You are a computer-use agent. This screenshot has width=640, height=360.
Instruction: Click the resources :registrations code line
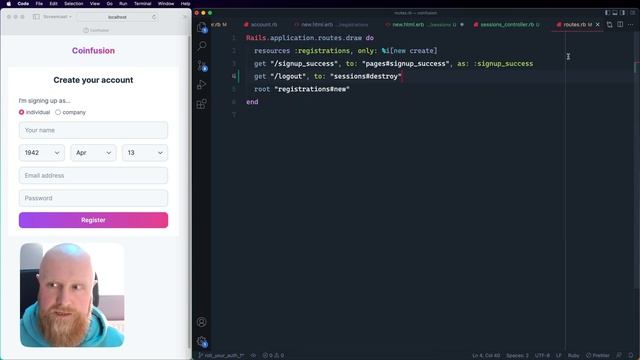pyautogui.click(x=345, y=51)
